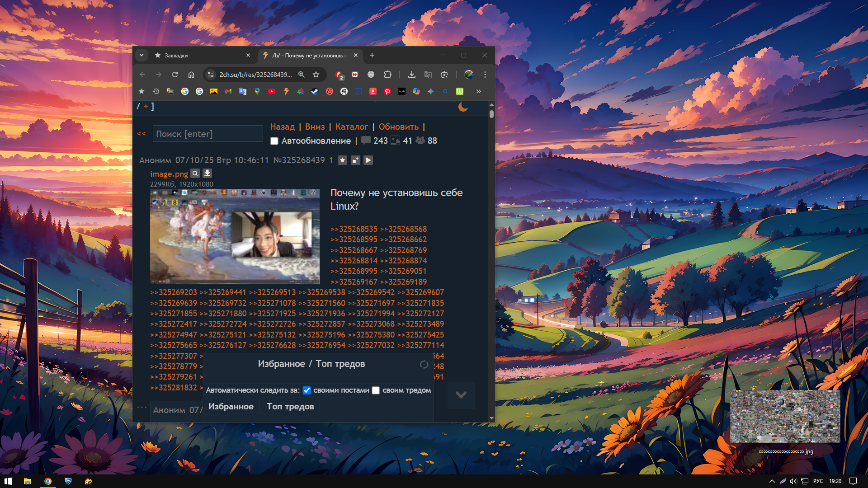This screenshot has width=868, height=488.
Task: Select the Топ тредов tab
Action: coord(290,407)
